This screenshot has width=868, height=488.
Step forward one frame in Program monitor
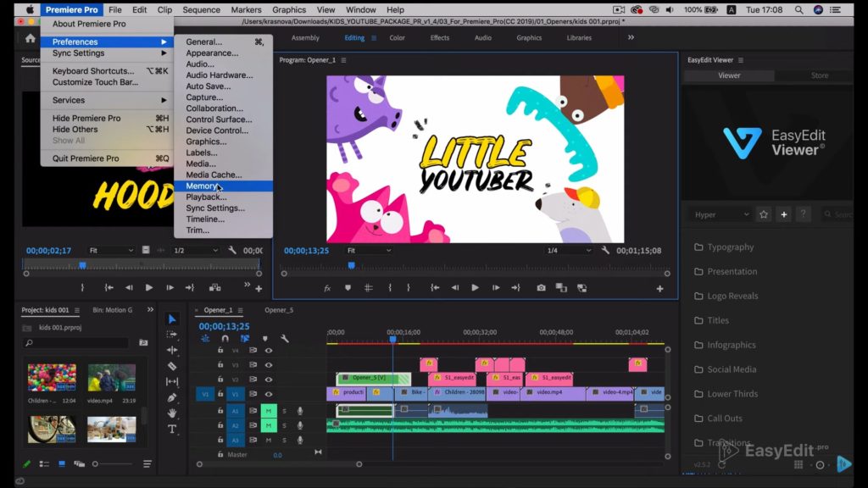pyautogui.click(x=495, y=288)
